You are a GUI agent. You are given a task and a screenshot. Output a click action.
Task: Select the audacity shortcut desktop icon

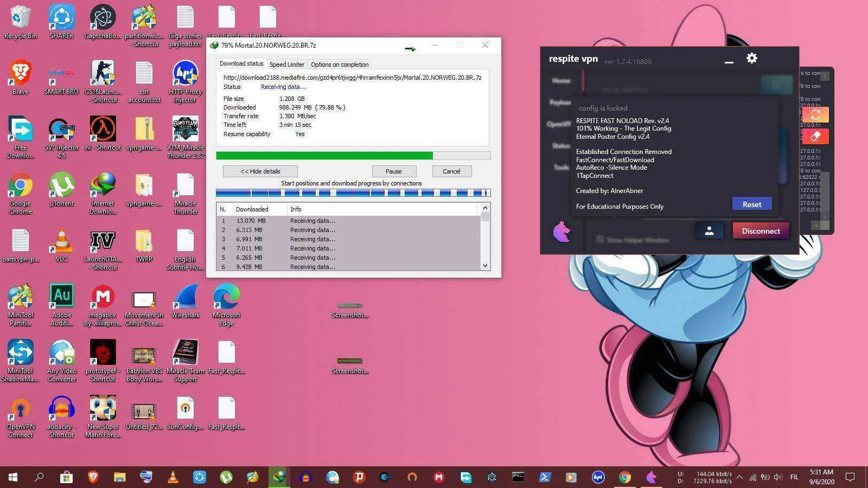(61, 416)
